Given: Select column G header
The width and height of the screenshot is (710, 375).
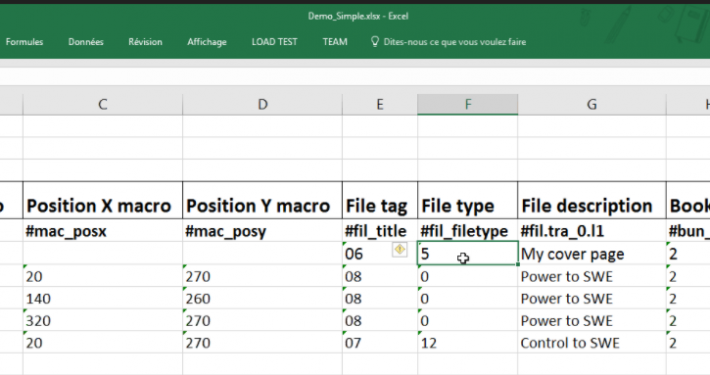Looking at the screenshot, I should (592, 105).
